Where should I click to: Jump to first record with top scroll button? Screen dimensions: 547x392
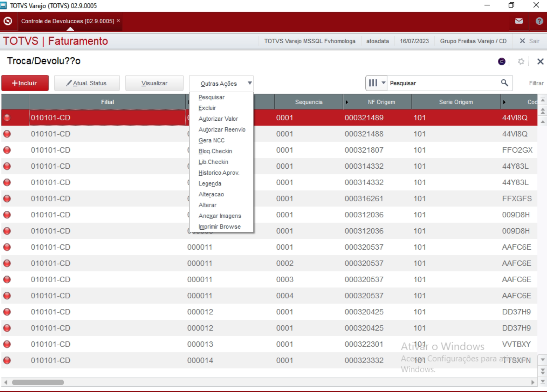[x=543, y=100]
